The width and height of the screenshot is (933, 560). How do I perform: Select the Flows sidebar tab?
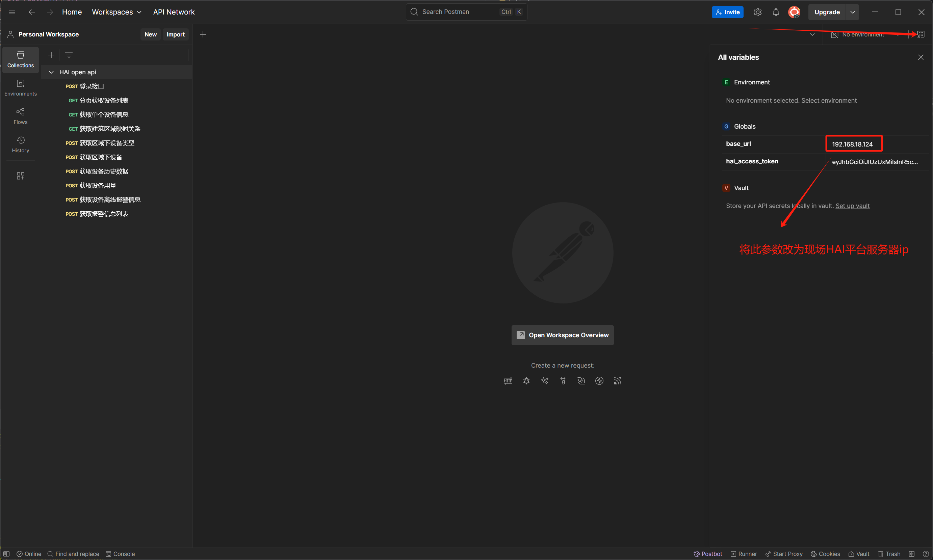coord(20,116)
